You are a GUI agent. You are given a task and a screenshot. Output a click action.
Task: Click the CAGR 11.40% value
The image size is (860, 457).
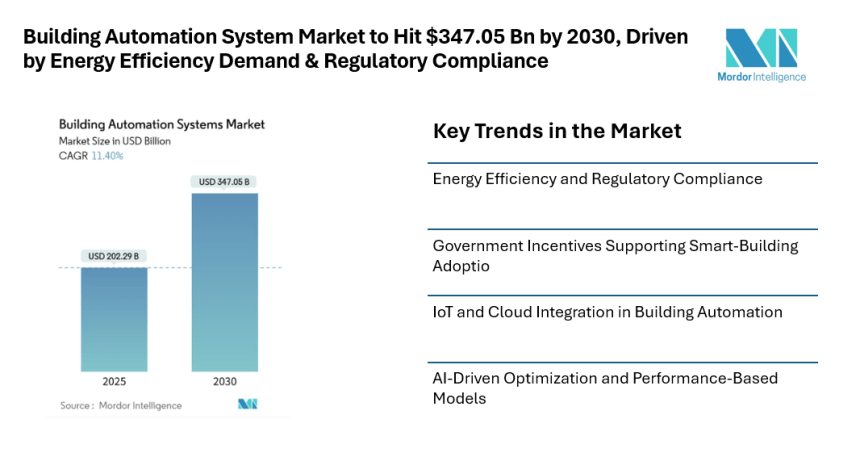107,156
